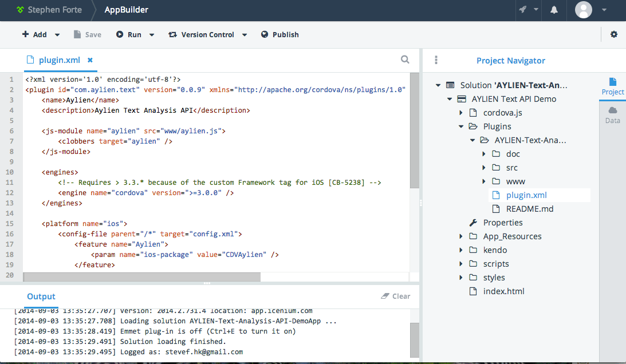
Task: Expand the App_Resources folder
Action: [461, 236]
